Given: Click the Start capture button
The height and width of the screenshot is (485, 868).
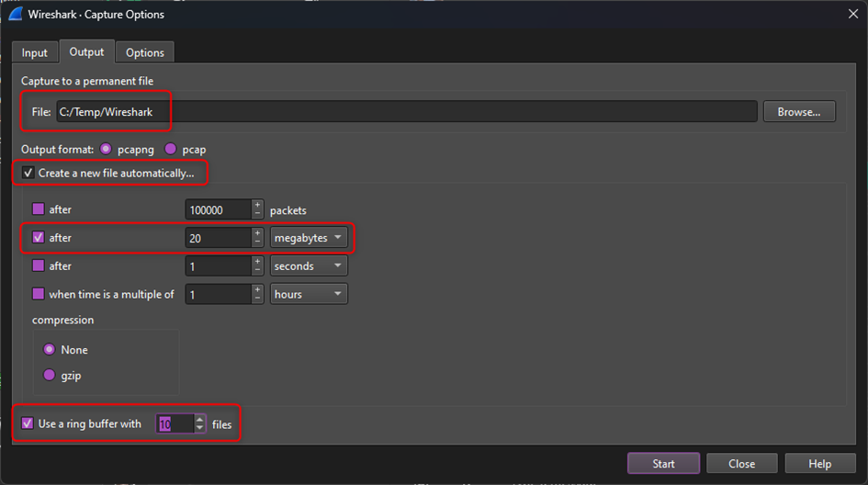Looking at the screenshot, I should coord(663,463).
